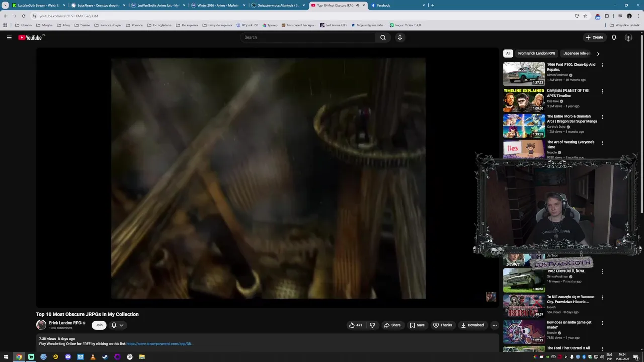The height and width of the screenshot is (362, 644).
Task: Open YouTube notifications bell in header
Action: tap(614, 37)
